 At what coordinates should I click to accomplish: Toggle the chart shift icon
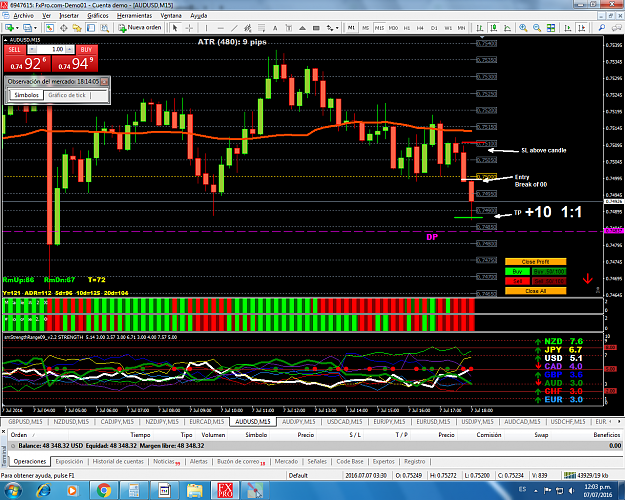click(x=582, y=28)
